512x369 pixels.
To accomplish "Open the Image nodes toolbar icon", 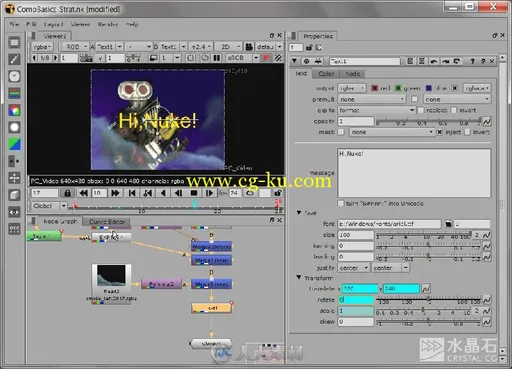I will pyautogui.click(x=14, y=43).
